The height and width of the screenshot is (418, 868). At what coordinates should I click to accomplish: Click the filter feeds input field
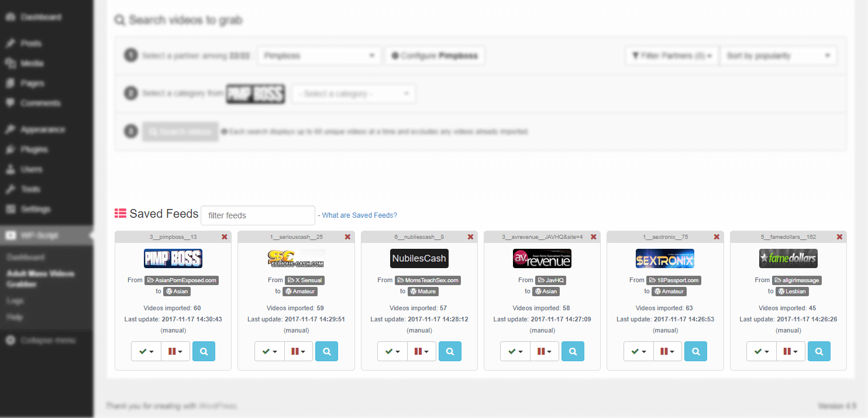point(258,215)
